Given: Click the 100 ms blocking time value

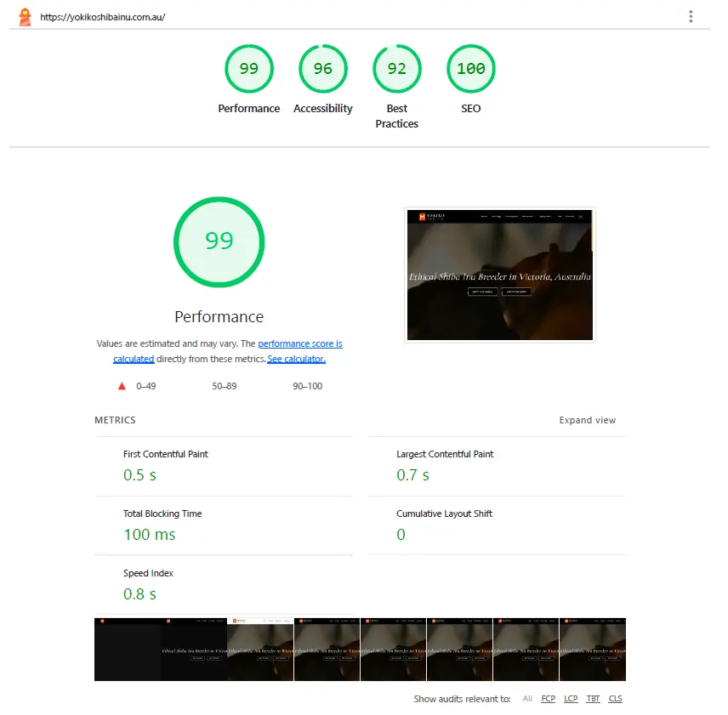Looking at the screenshot, I should (x=150, y=534).
